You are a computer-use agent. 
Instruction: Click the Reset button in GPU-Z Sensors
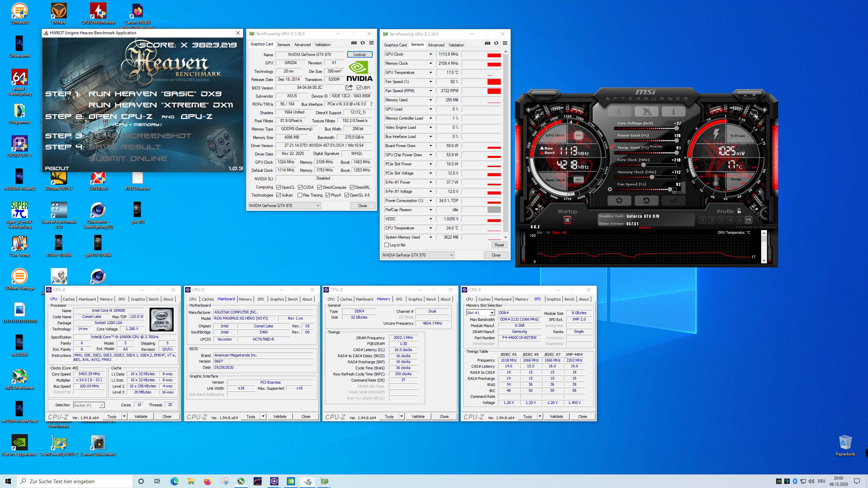(x=499, y=245)
